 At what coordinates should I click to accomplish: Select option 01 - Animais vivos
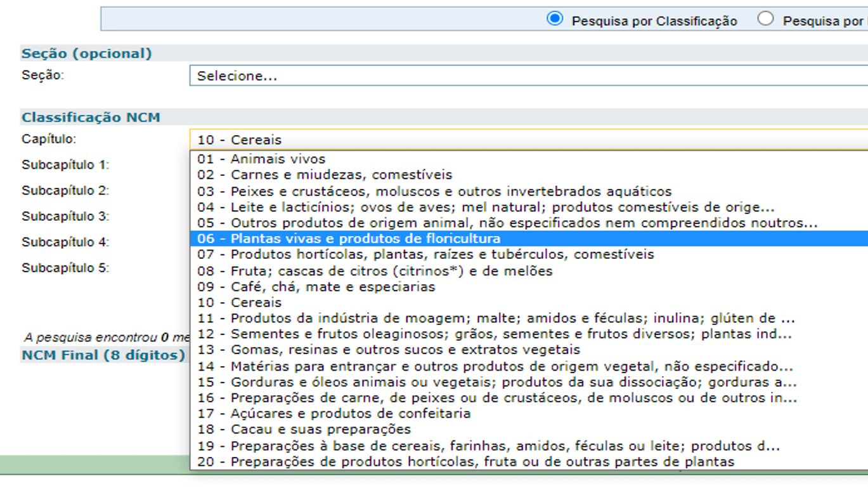tap(380, 159)
